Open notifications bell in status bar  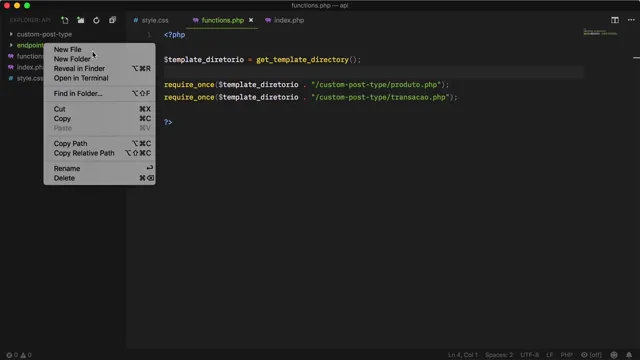pos(629,355)
